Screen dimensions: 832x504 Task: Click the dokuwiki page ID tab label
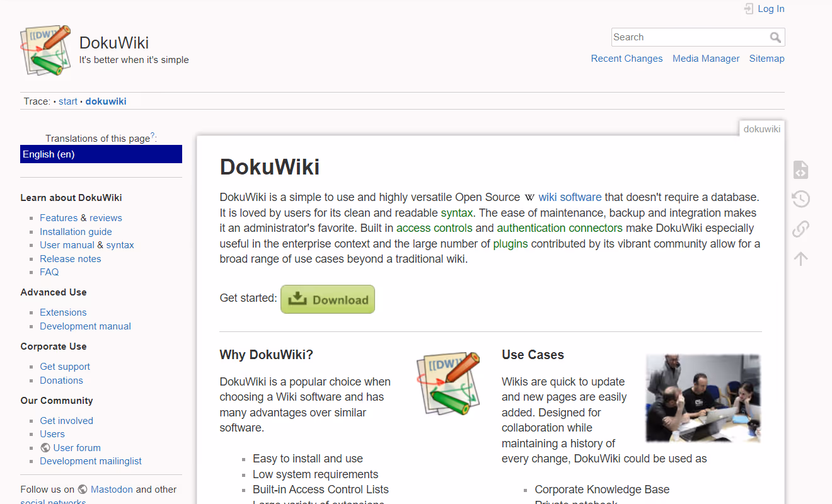(762, 129)
